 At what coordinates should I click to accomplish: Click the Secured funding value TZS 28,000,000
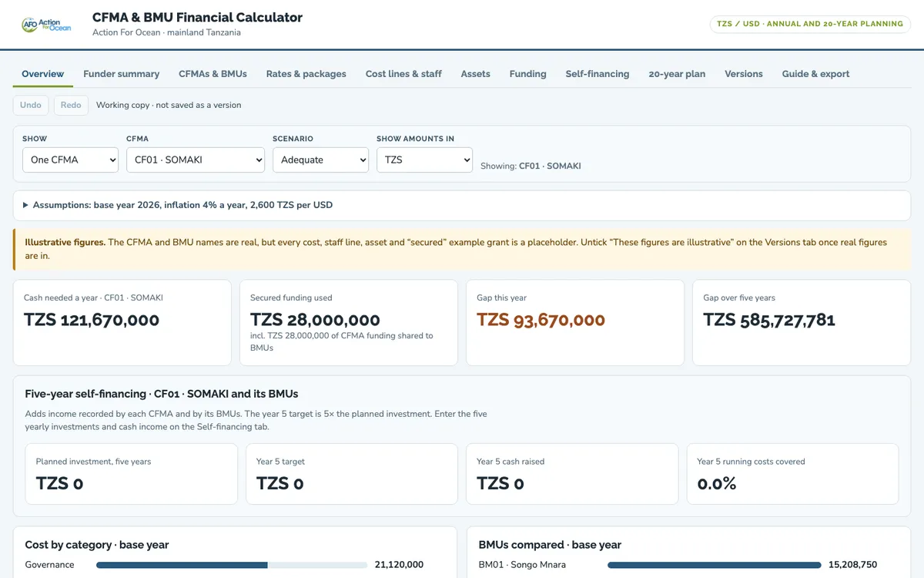tap(315, 320)
